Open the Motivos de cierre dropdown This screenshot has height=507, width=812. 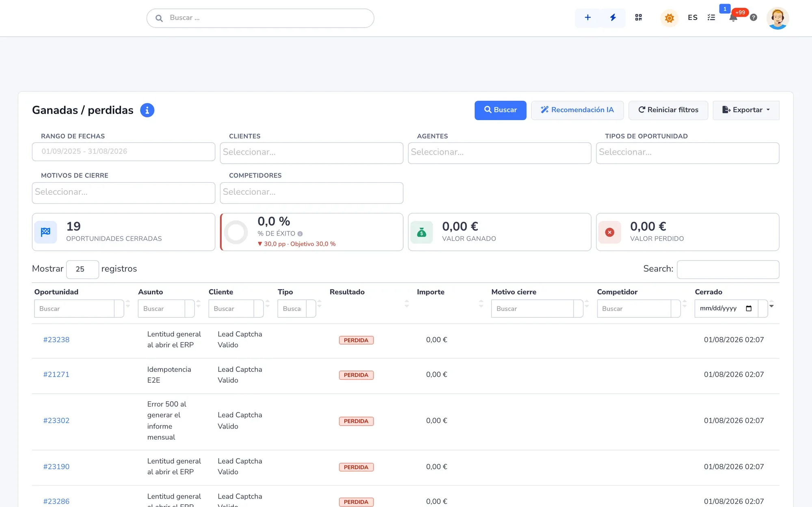[x=123, y=192]
